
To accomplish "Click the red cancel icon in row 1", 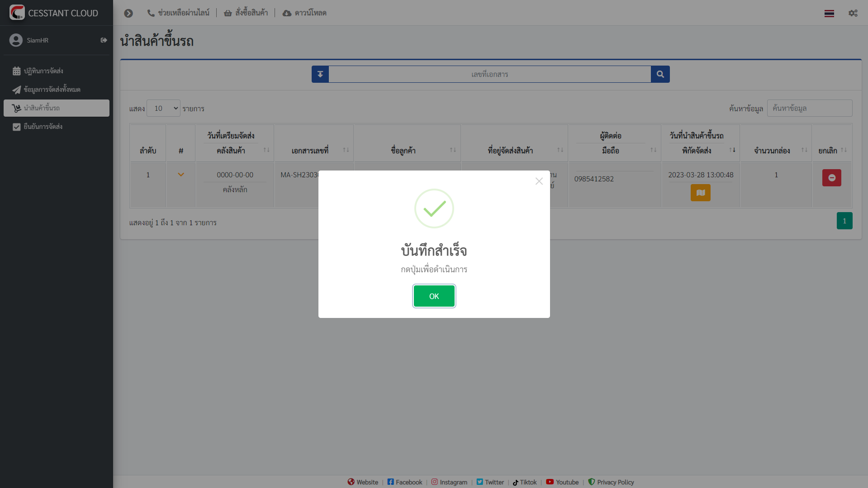I will pos(831,178).
